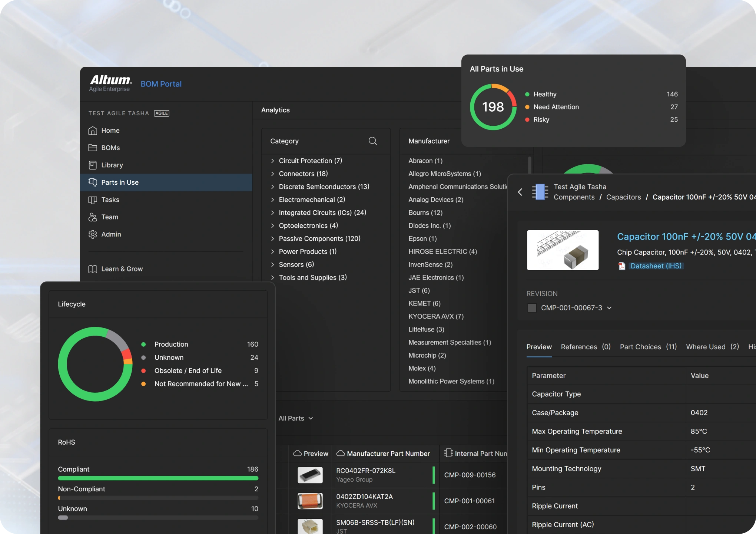Open the Library icon in sidebar
Screen dimensions: 756x534
(93, 165)
